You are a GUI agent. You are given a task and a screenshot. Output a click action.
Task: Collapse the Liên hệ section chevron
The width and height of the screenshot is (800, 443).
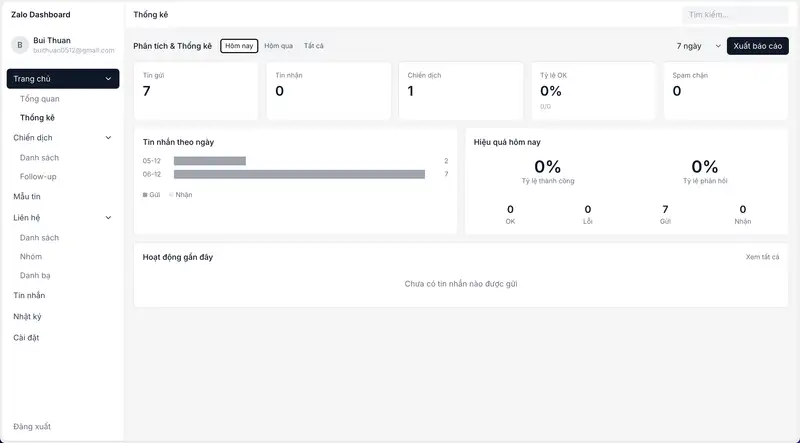pyautogui.click(x=108, y=217)
